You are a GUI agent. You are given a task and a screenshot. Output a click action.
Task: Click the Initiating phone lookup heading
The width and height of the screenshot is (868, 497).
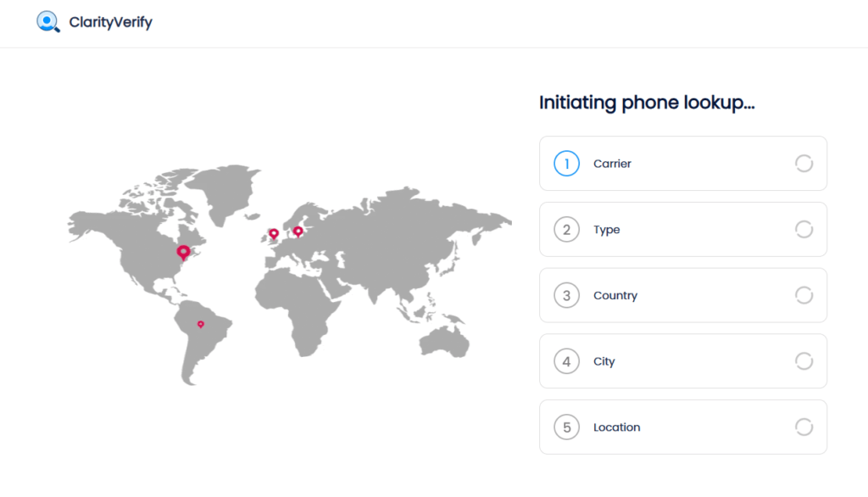tap(647, 103)
